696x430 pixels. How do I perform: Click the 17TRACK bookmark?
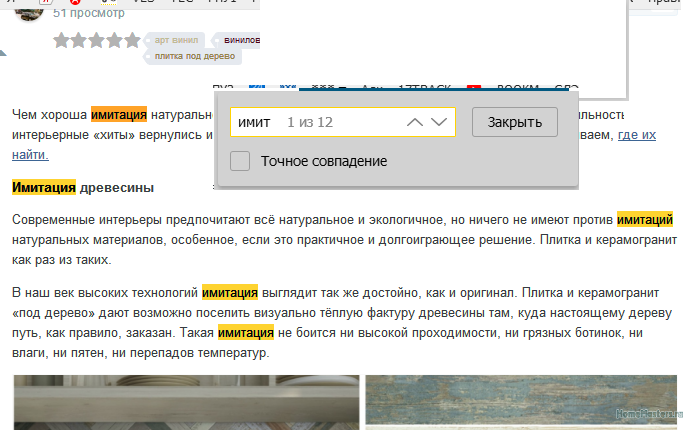coord(422,90)
